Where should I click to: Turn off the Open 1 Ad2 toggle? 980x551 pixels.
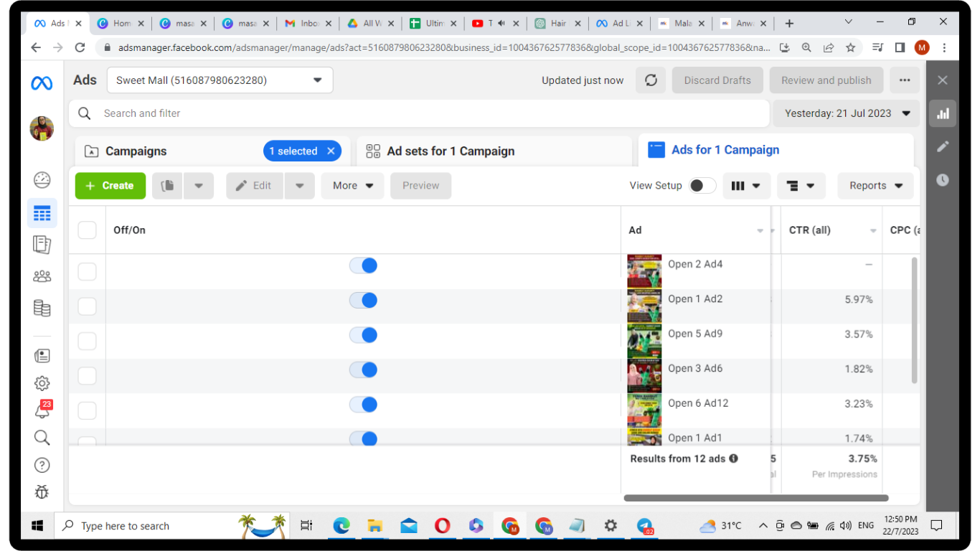click(x=364, y=300)
